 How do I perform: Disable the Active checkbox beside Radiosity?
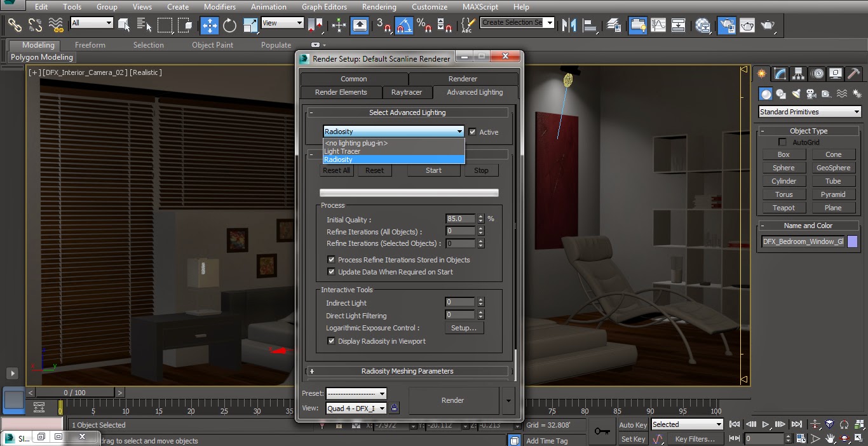[x=472, y=132]
